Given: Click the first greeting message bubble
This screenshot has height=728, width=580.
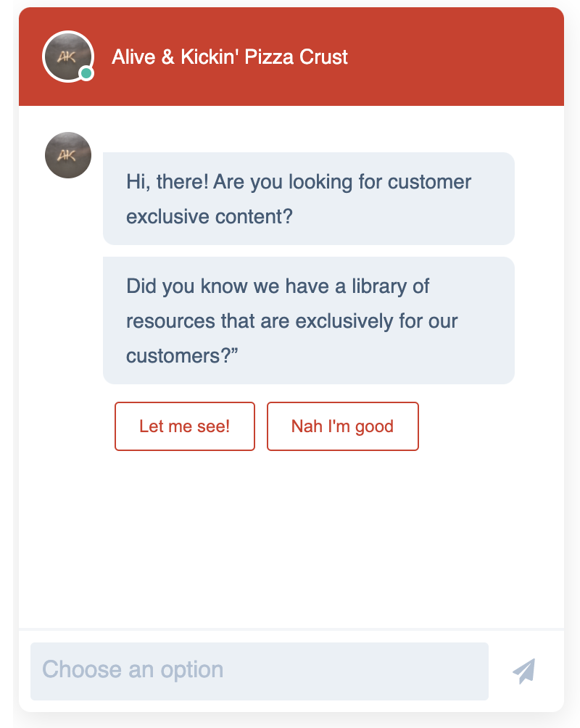Looking at the screenshot, I should pyautogui.click(x=308, y=198).
